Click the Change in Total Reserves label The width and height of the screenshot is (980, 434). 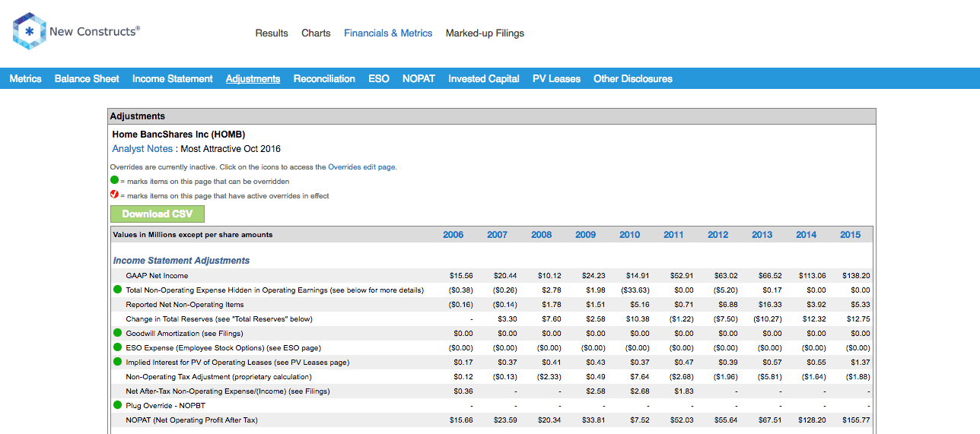tap(219, 318)
